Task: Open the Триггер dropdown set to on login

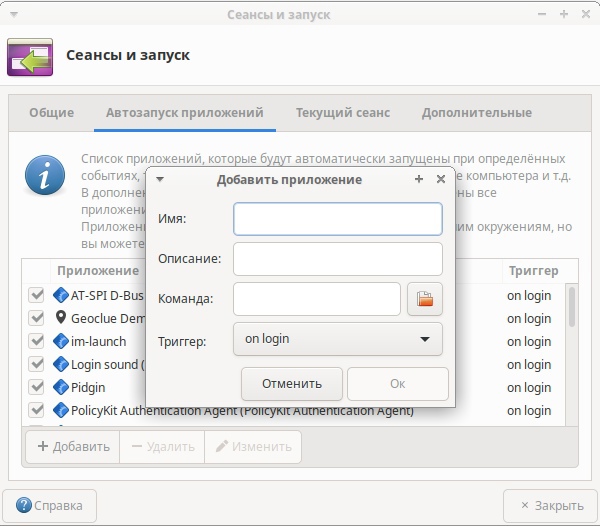Action: point(337,339)
